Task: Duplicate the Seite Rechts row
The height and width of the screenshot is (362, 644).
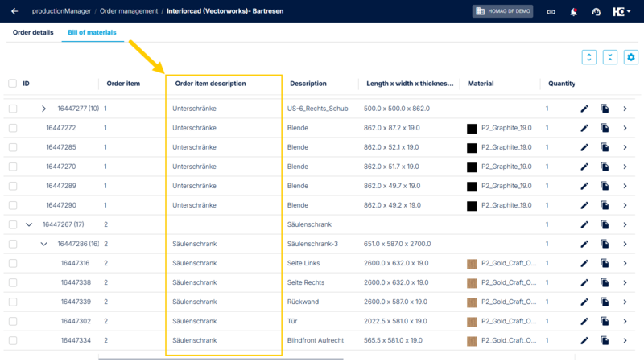Action: 605,282
